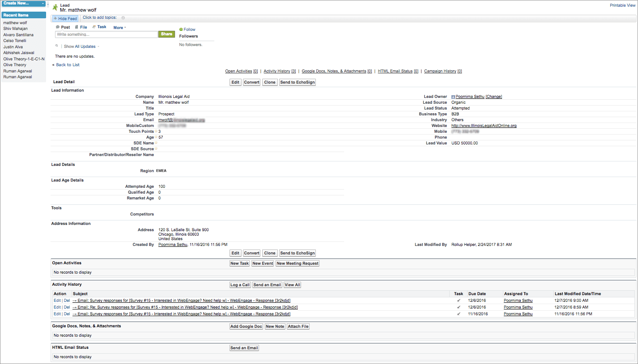Image resolution: width=638 pixels, height=364 pixels.
Task: Click the Write something input field
Action: coord(106,34)
